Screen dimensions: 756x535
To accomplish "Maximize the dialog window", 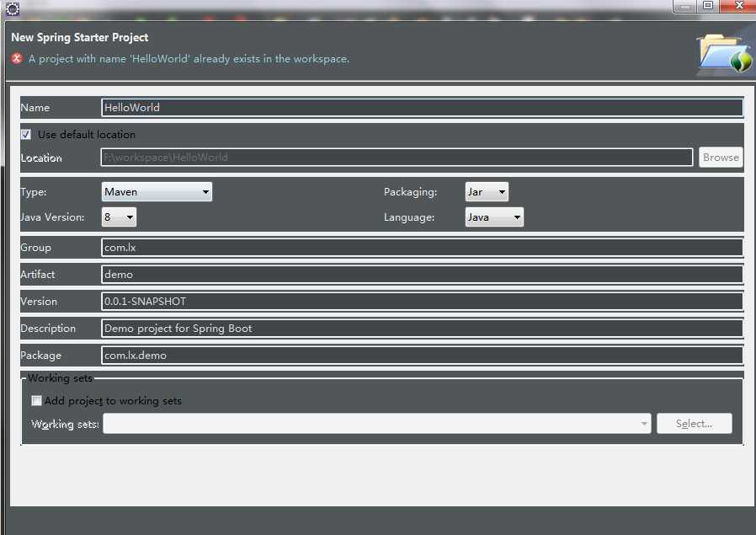I will click(708, 6).
